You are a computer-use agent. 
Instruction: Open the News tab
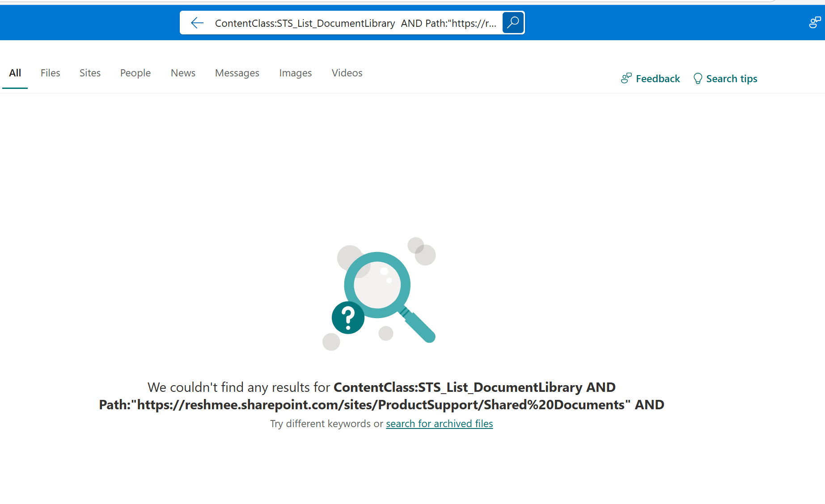point(183,73)
